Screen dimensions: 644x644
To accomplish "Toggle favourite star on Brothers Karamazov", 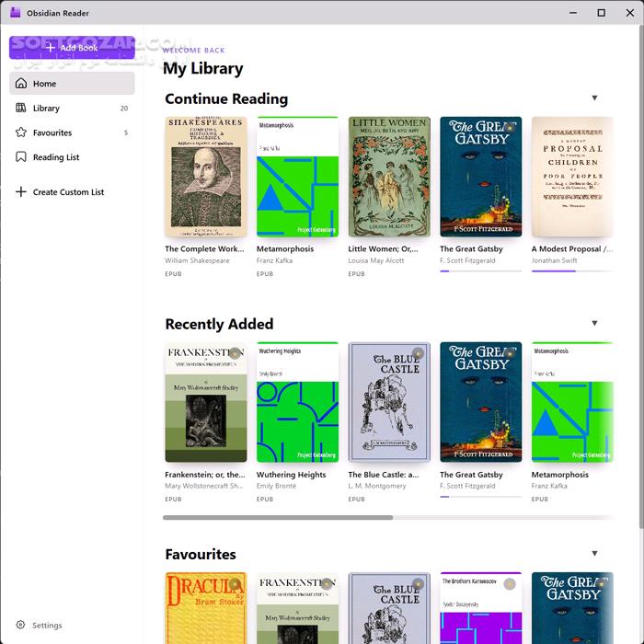I will tap(510, 583).
